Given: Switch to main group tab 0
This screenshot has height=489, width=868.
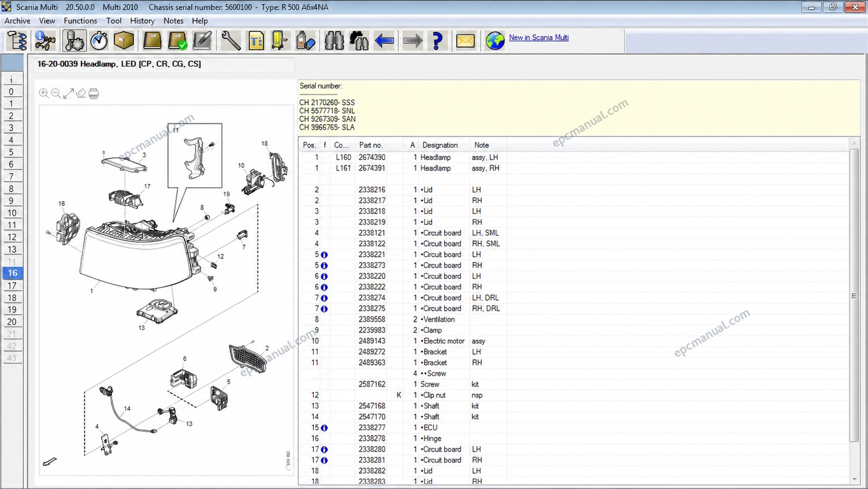Looking at the screenshot, I should 12,92.
